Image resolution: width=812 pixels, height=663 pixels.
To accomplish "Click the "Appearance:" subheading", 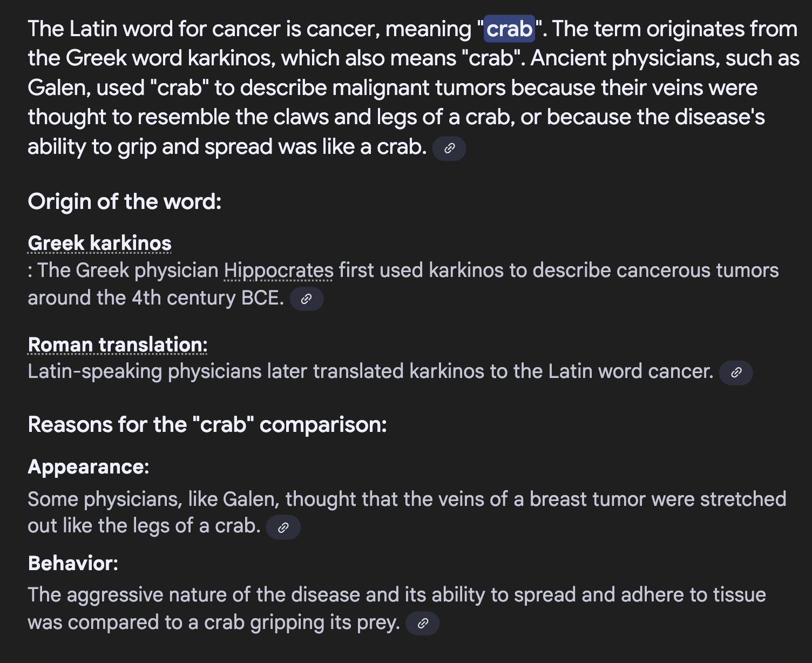I will coord(89,467).
